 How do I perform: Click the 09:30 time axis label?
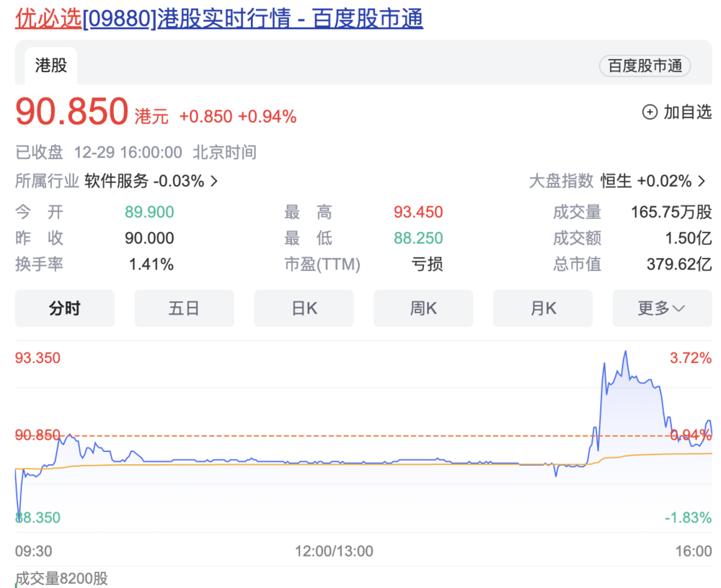tap(34, 551)
